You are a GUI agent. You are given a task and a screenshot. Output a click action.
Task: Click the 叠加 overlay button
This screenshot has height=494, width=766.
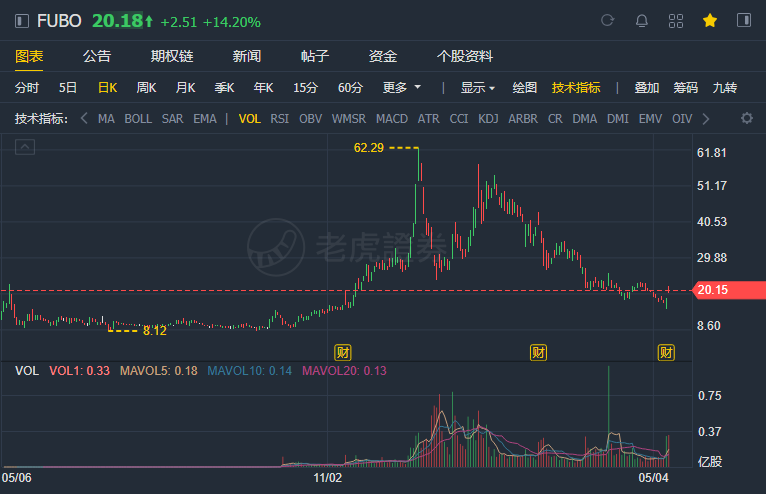(647, 87)
